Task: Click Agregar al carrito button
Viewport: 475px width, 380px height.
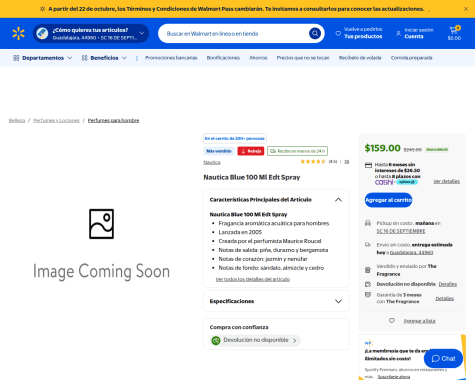Action: click(x=388, y=200)
